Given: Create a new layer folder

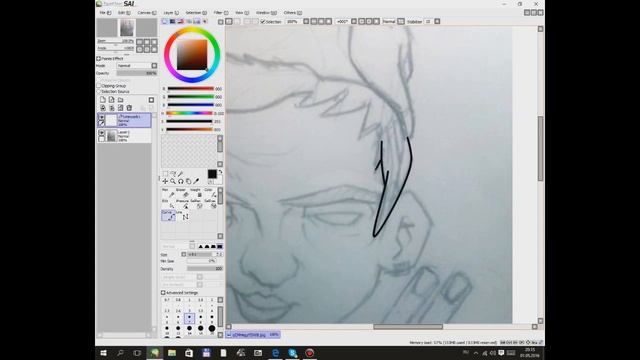Looking at the screenshot, I should tap(120, 100).
